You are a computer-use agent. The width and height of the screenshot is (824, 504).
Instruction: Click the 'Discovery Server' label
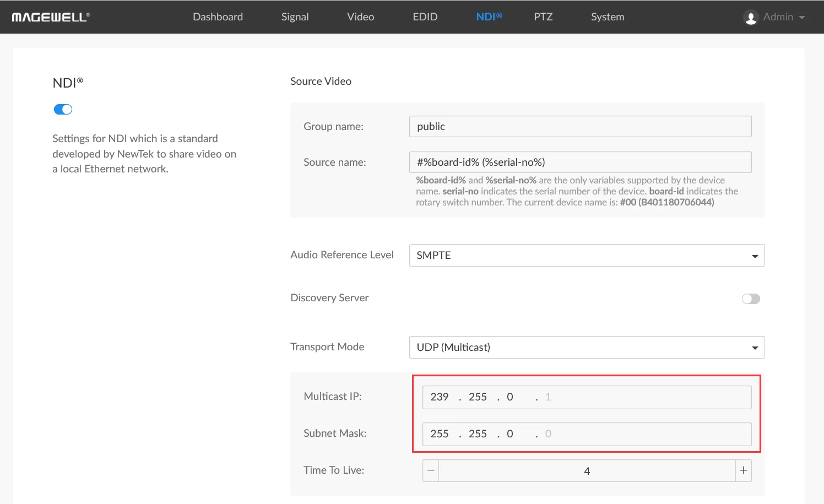coord(329,298)
